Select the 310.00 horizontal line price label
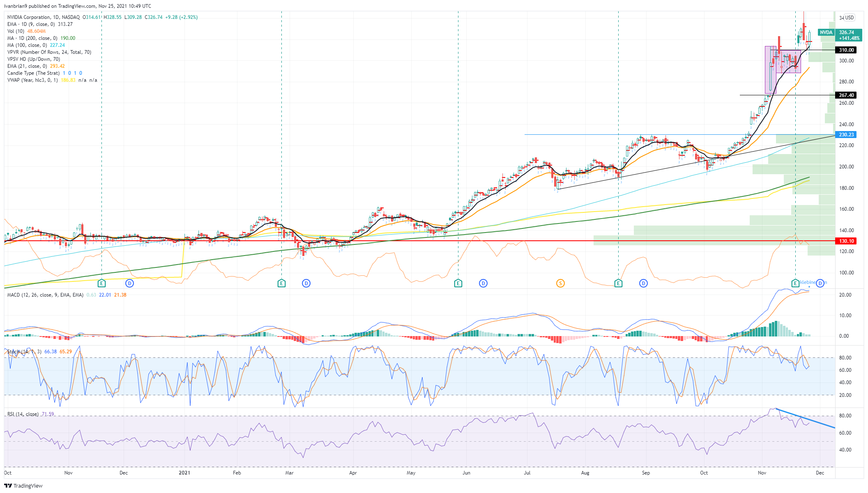This screenshot has height=493, width=868. coord(846,50)
